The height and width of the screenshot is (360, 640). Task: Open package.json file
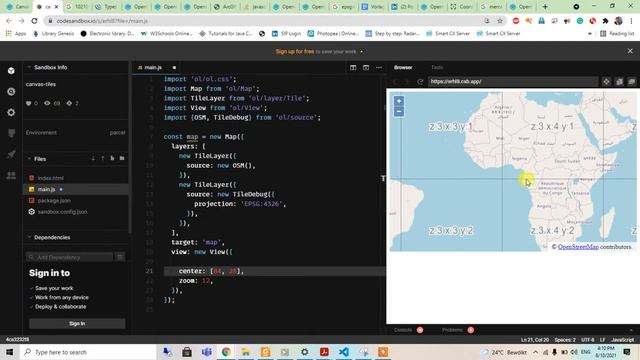[54, 200]
